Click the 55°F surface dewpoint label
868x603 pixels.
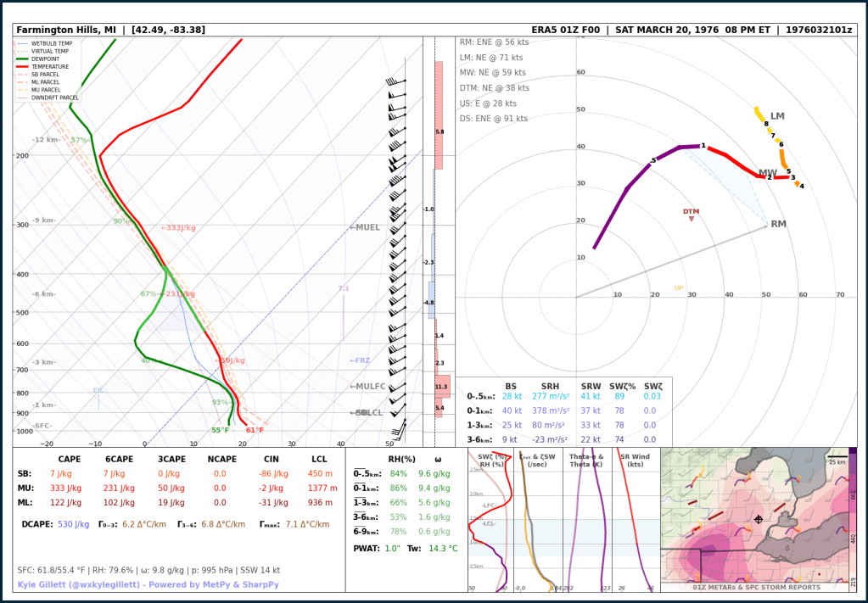[x=220, y=430]
